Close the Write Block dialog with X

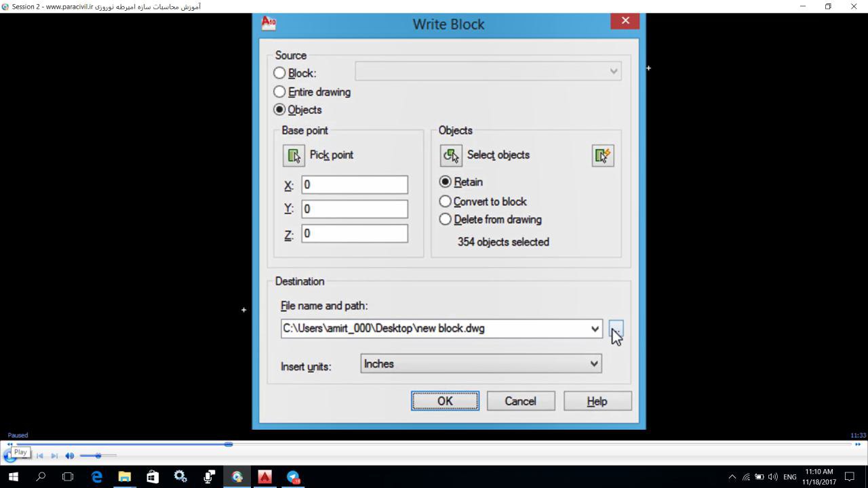[x=625, y=21]
